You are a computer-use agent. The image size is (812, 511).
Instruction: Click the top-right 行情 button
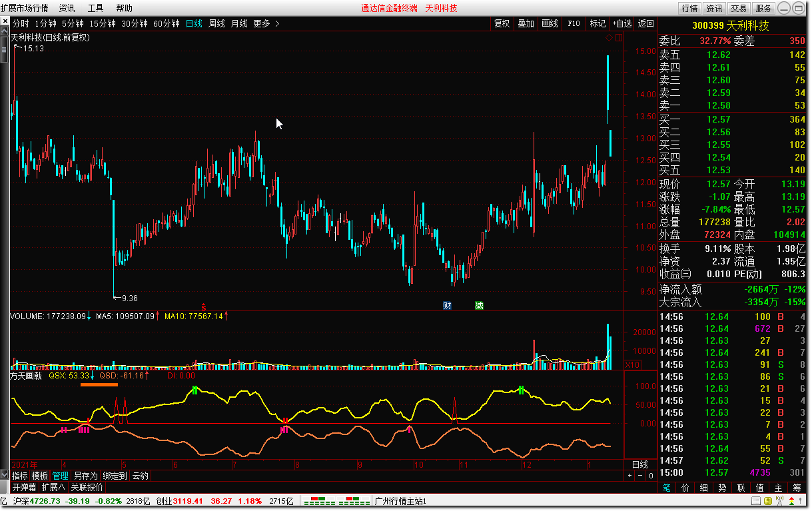pyautogui.click(x=689, y=8)
